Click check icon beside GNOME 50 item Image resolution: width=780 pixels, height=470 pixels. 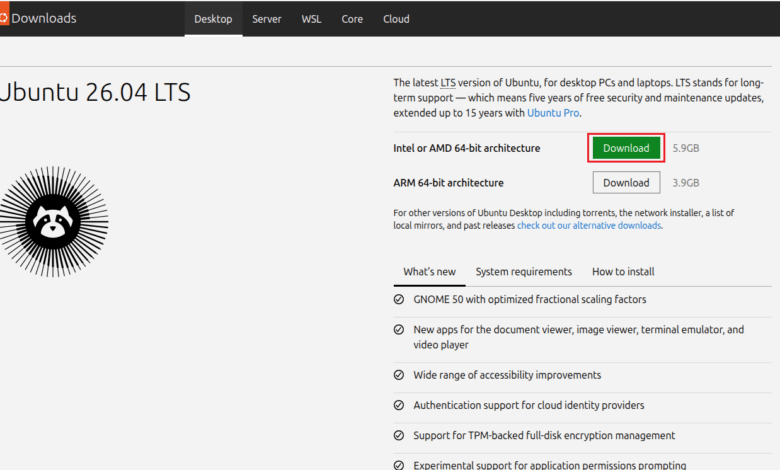point(399,299)
